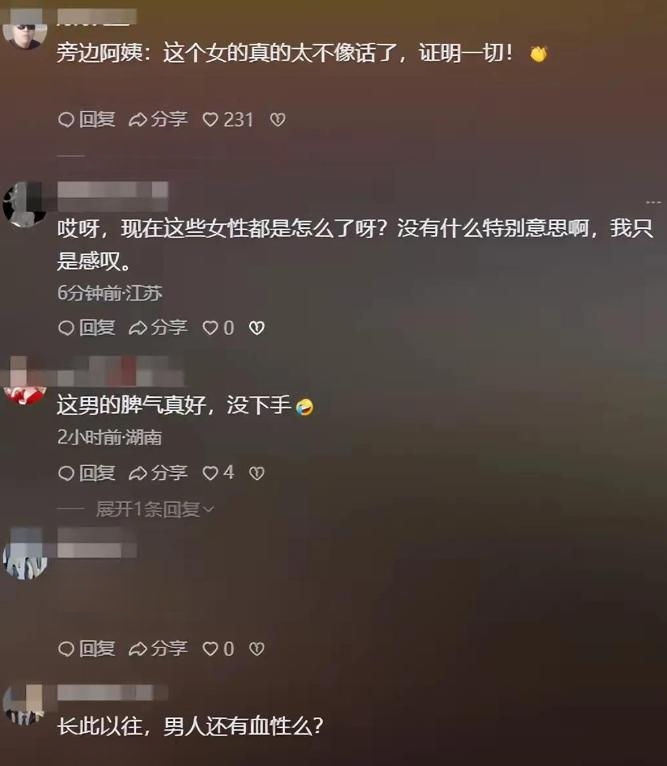Screen dimensions: 667x766
Task: Click reply bubble under 旁边阿姨 comment
Action: click(86, 119)
